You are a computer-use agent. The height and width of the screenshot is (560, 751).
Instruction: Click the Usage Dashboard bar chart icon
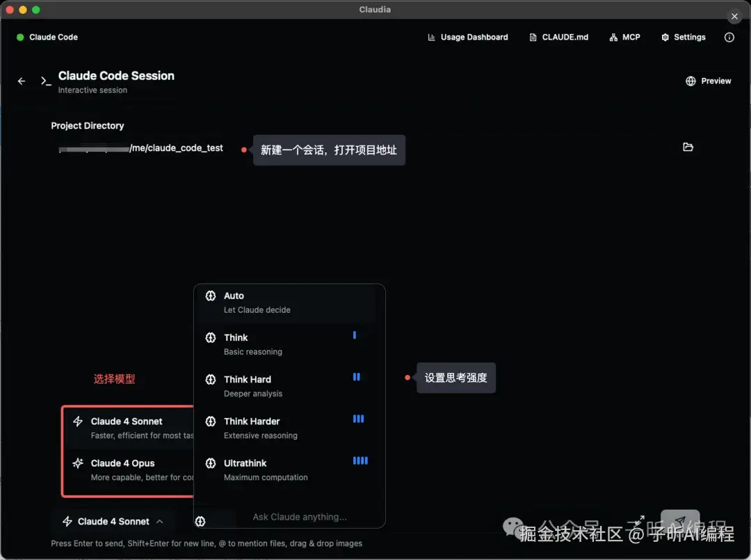431,37
